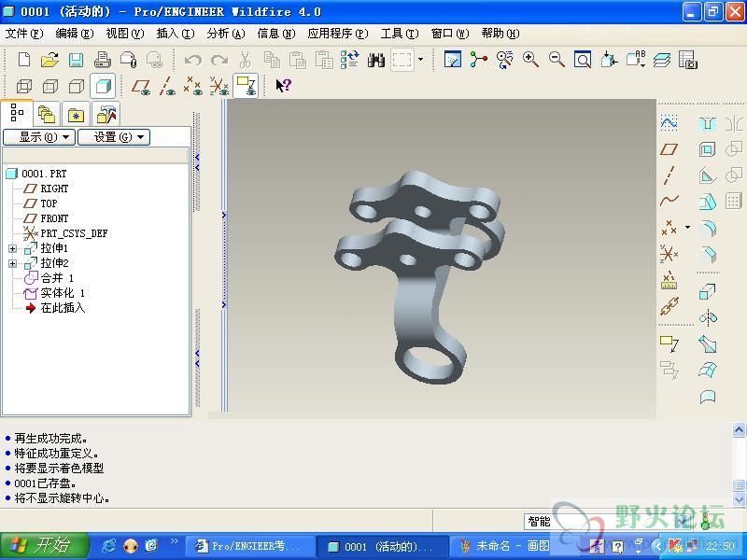747x560 pixels.
Task: Expand the datum point tool flyout arrow
Action: [687, 227]
